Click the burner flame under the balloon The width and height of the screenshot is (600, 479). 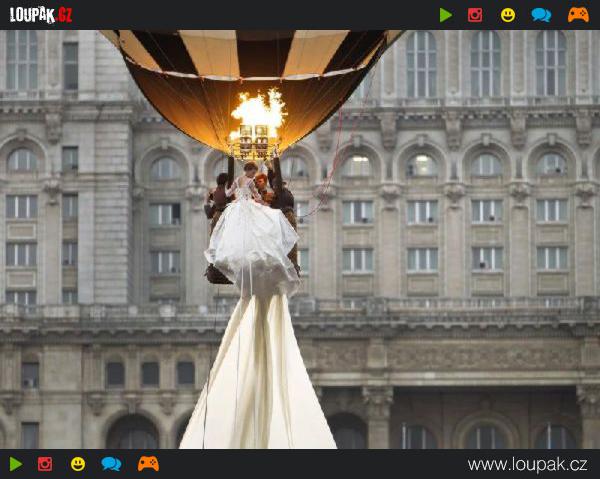click(x=258, y=112)
